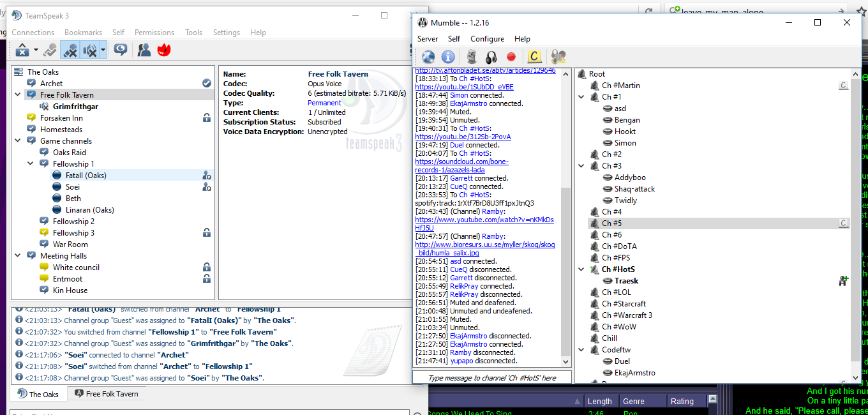Open TeamSpeak Bookmarks menu
This screenshot has width=868, height=415.
(x=83, y=33)
